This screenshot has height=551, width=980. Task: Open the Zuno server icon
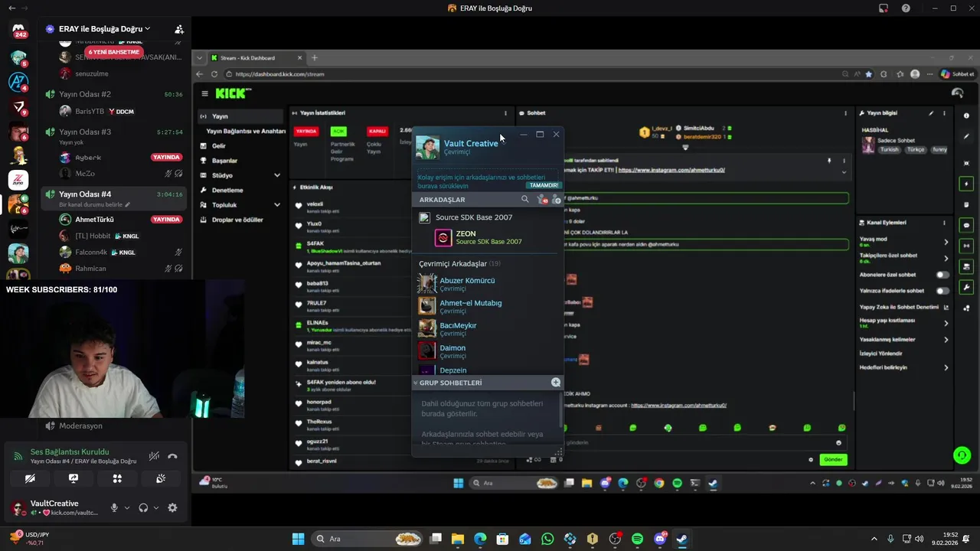coord(18,180)
